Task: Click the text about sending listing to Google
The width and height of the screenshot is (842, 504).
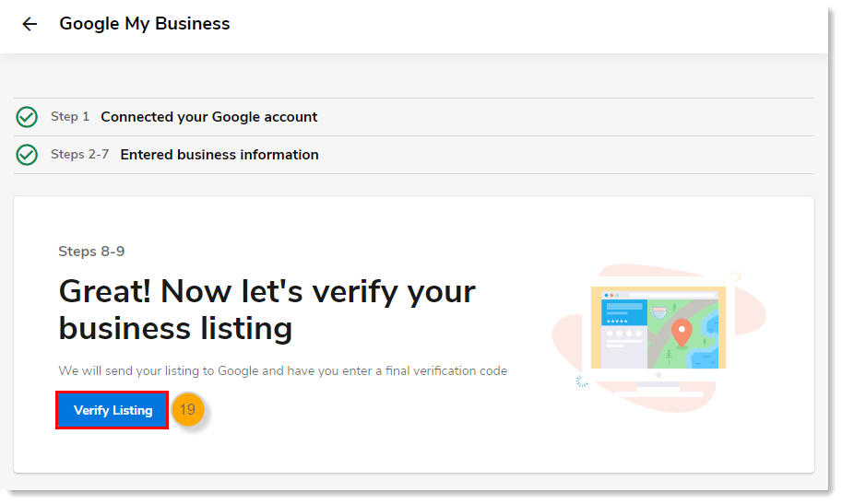Action: (x=282, y=371)
